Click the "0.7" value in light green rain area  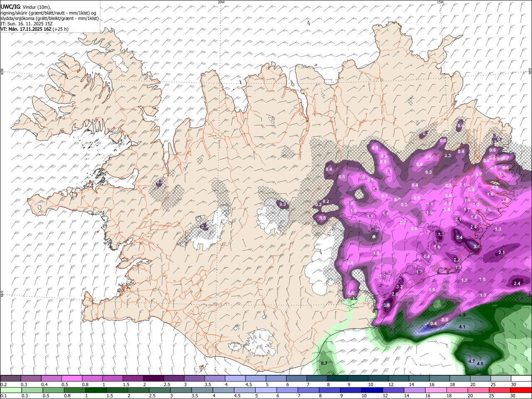click(325, 363)
